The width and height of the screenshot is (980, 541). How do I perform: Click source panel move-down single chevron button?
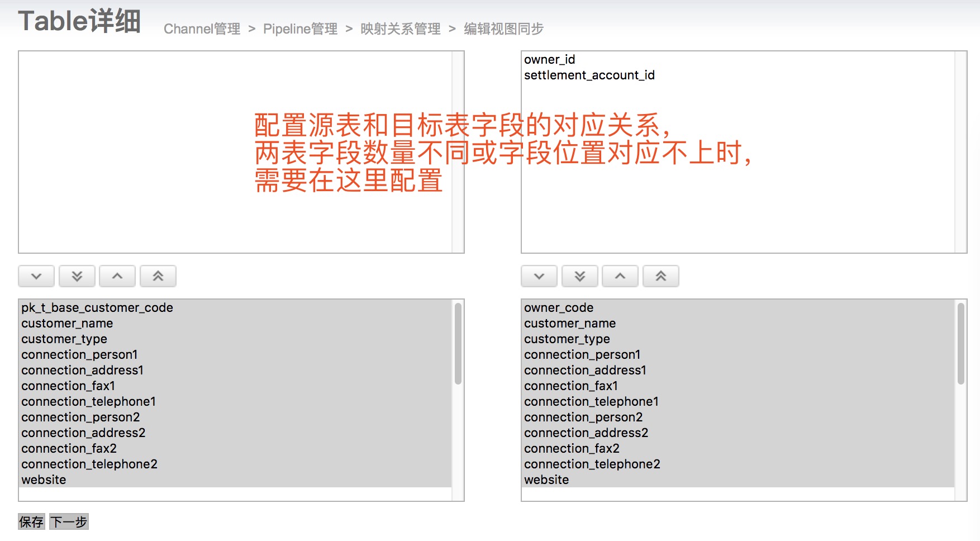tap(36, 276)
